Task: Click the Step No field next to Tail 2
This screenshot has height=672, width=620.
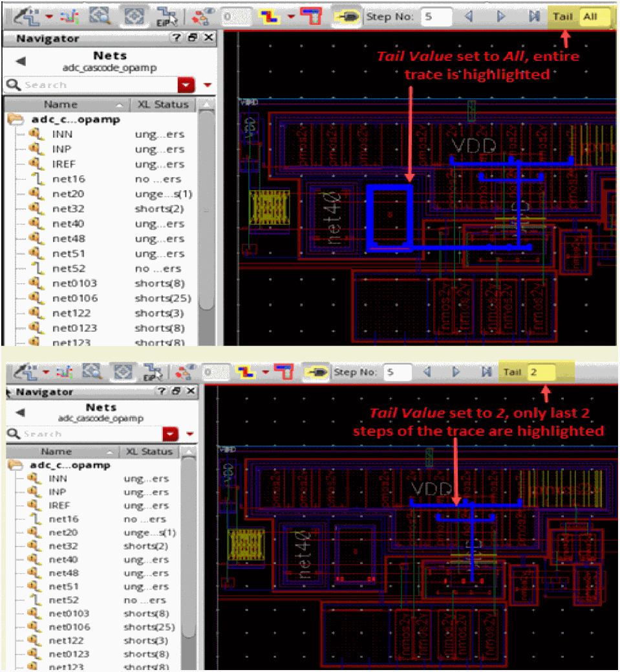Action: (398, 372)
